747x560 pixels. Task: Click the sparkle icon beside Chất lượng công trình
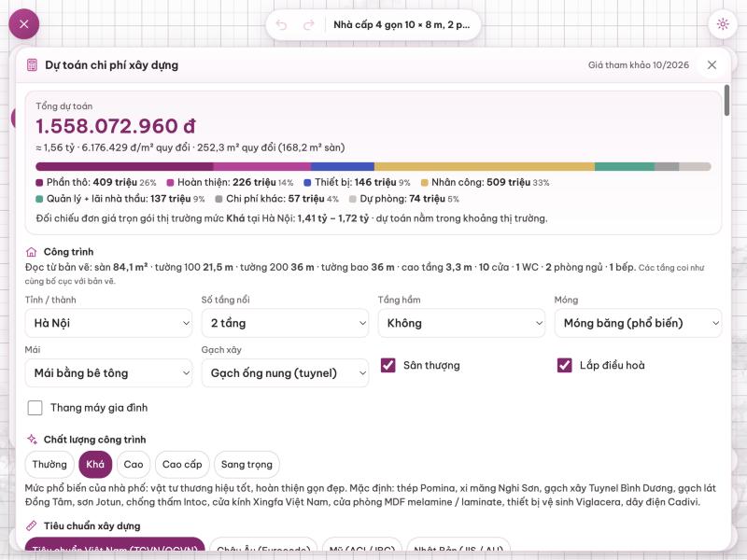[x=32, y=439]
